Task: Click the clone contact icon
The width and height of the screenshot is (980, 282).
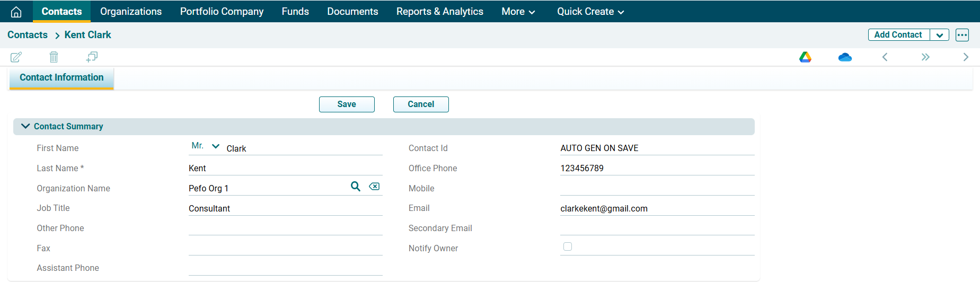Action: coord(92,57)
